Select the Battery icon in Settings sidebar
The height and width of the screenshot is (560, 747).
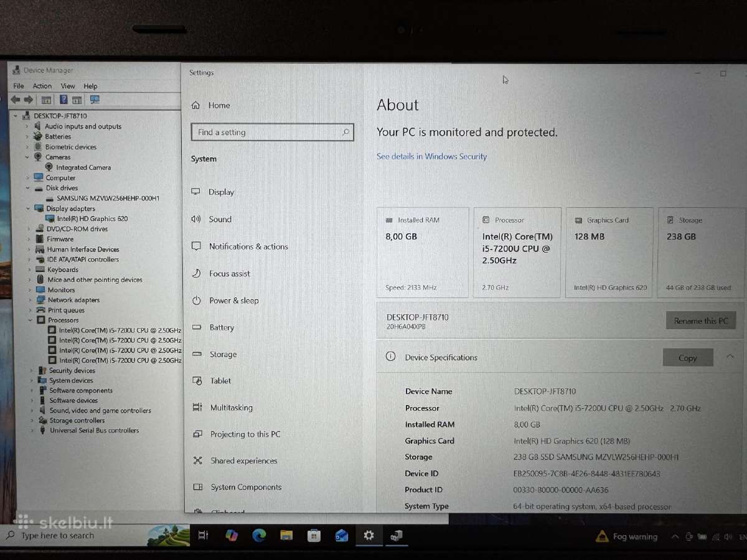(197, 327)
